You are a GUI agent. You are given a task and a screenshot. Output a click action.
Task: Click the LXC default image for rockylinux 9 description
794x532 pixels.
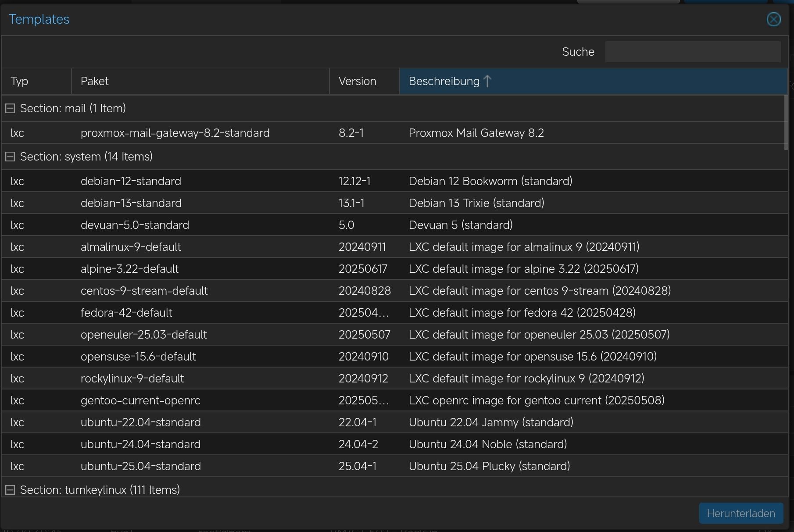[526, 378]
